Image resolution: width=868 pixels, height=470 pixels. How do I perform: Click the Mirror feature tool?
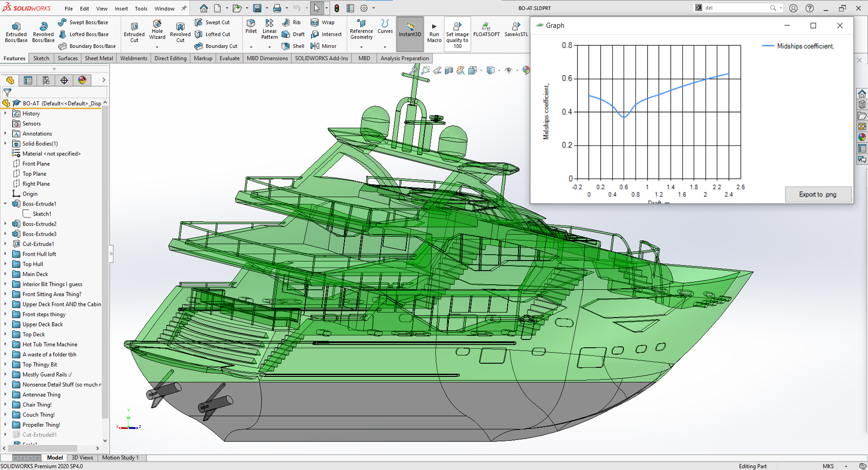point(323,46)
